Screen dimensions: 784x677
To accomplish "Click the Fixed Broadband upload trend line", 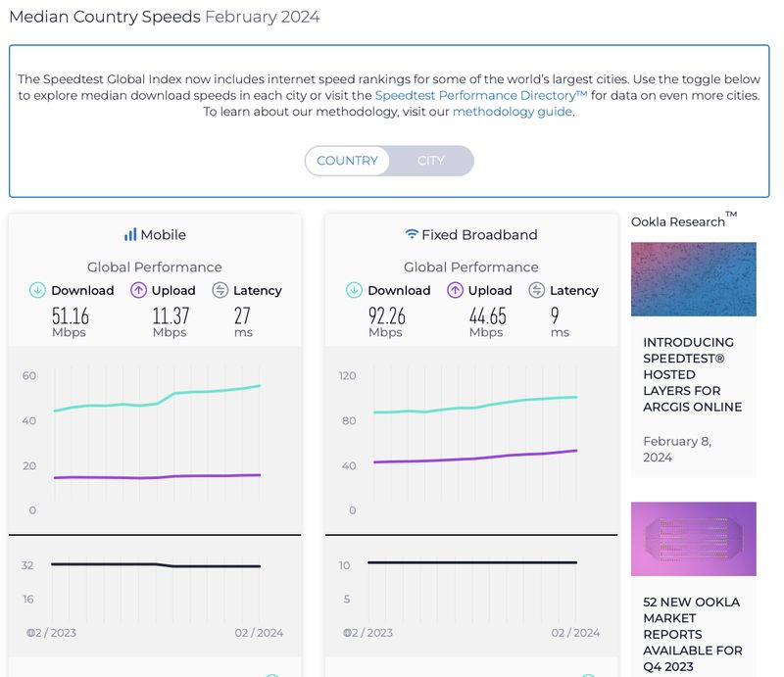I will pos(475,458).
